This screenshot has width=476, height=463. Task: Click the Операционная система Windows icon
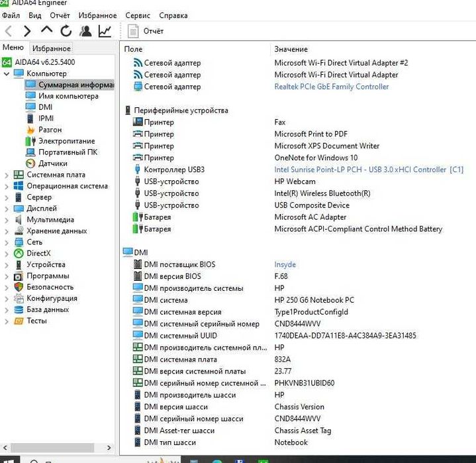[19, 186]
